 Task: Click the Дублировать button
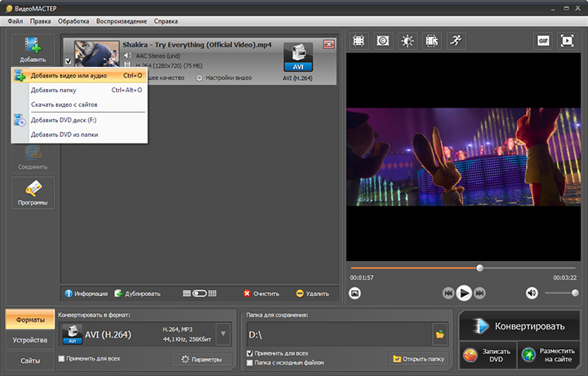(137, 294)
